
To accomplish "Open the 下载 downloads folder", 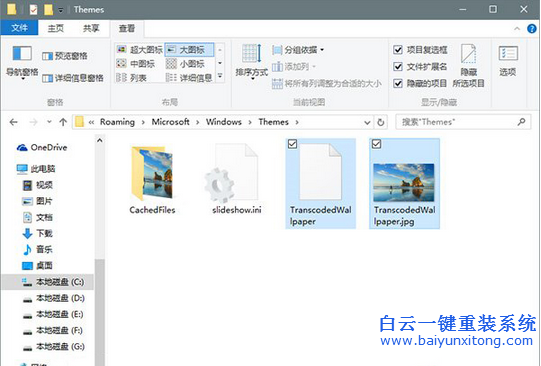I will click(x=37, y=234).
